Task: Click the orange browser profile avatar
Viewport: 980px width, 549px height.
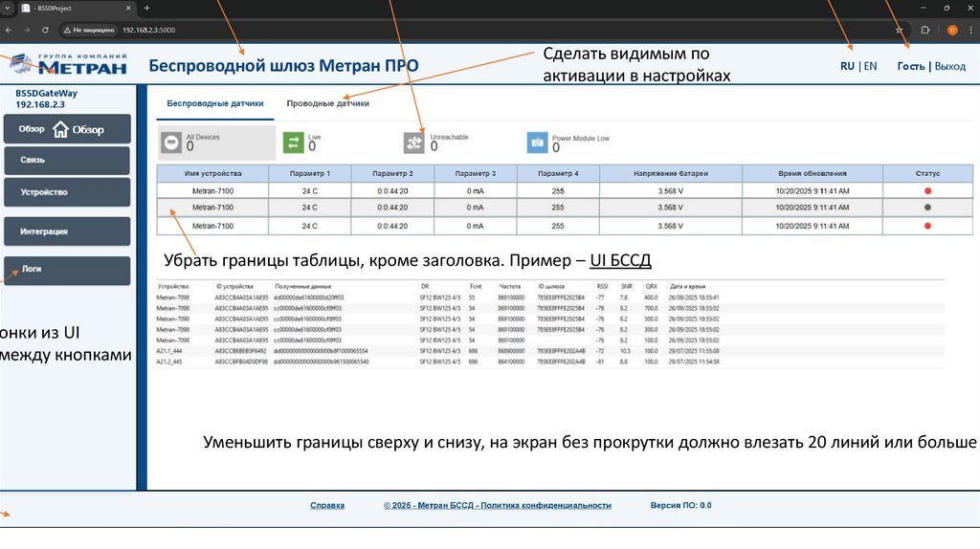Action: tap(952, 30)
